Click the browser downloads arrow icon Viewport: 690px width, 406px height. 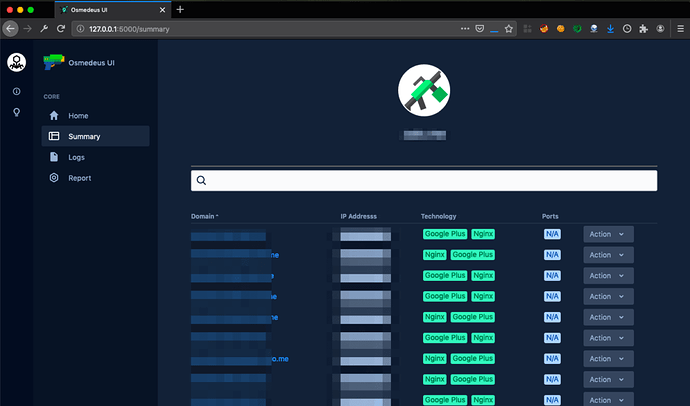610,29
